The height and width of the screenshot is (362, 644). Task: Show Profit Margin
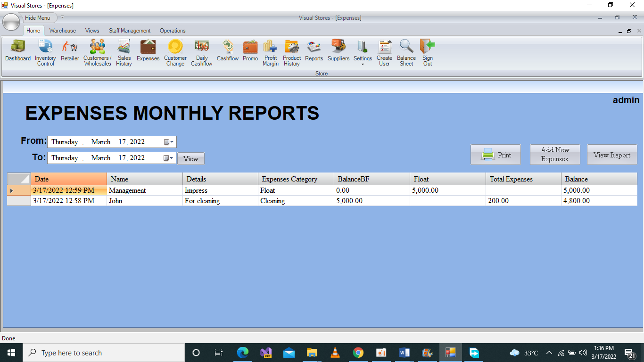click(271, 53)
